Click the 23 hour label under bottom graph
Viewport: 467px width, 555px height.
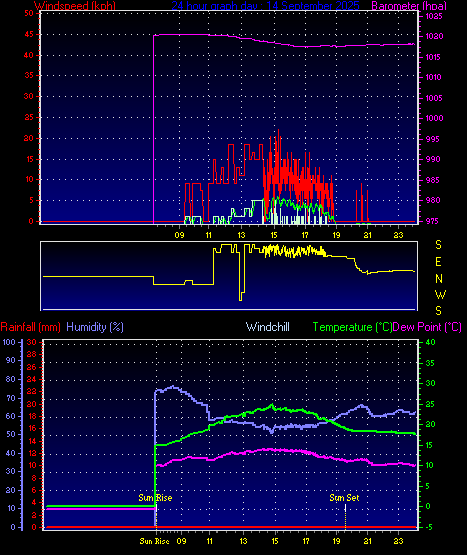pos(399,541)
